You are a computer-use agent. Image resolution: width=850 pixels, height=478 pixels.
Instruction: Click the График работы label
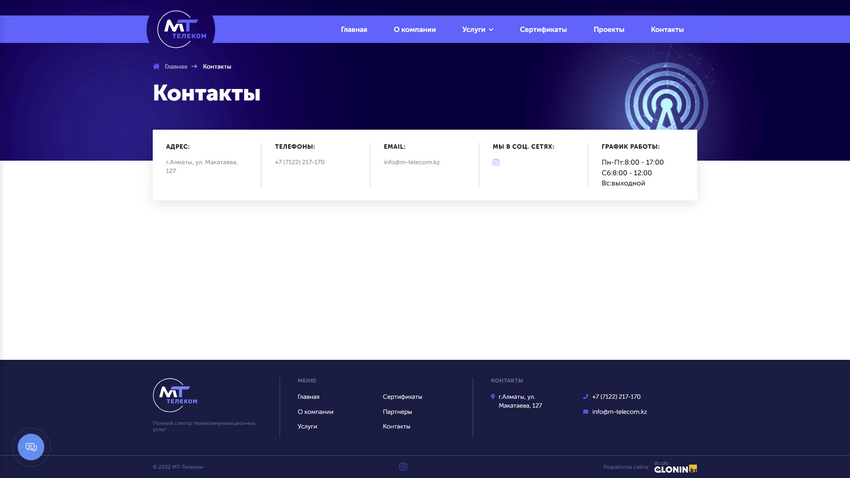(x=630, y=147)
